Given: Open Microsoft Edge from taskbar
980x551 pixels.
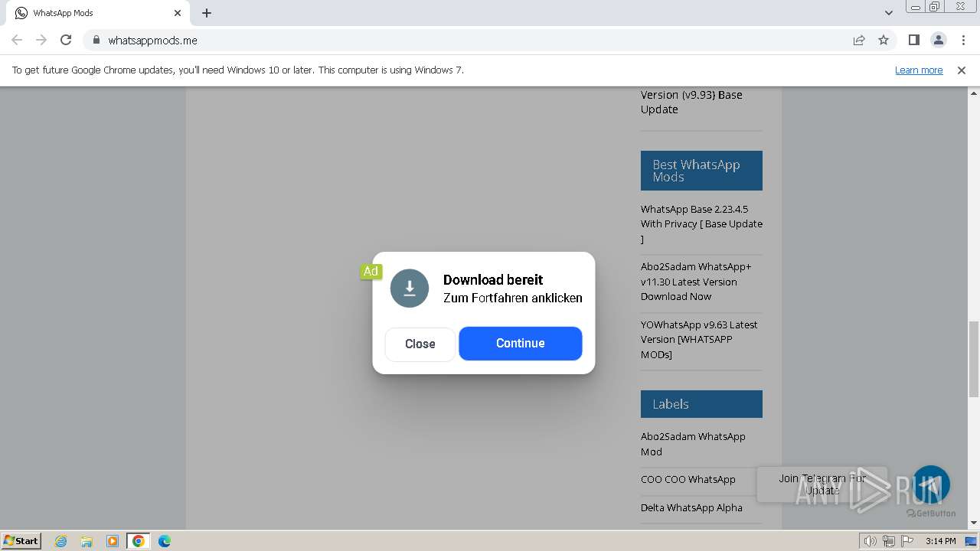Looking at the screenshot, I should (x=165, y=541).
